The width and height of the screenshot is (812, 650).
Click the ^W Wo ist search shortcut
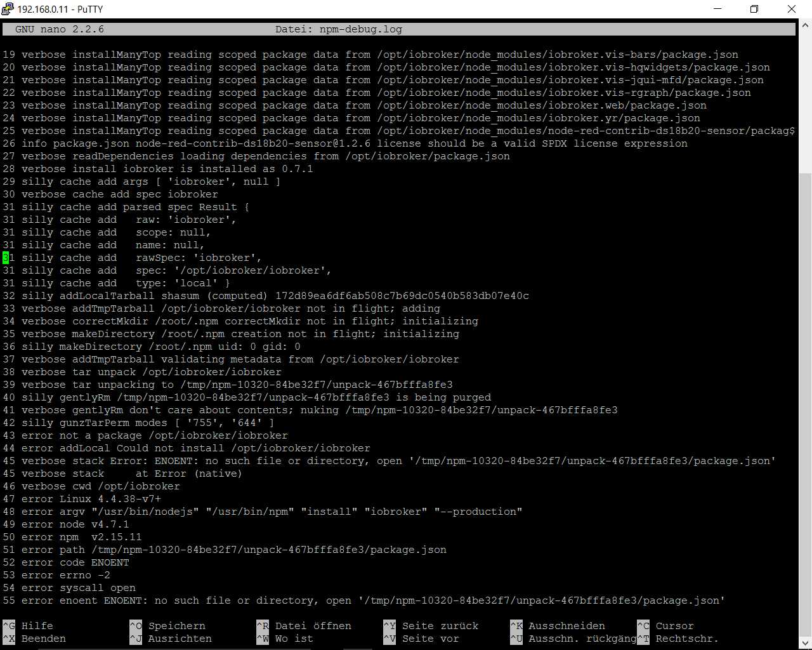pyautogui.click(x=263, y=639)
